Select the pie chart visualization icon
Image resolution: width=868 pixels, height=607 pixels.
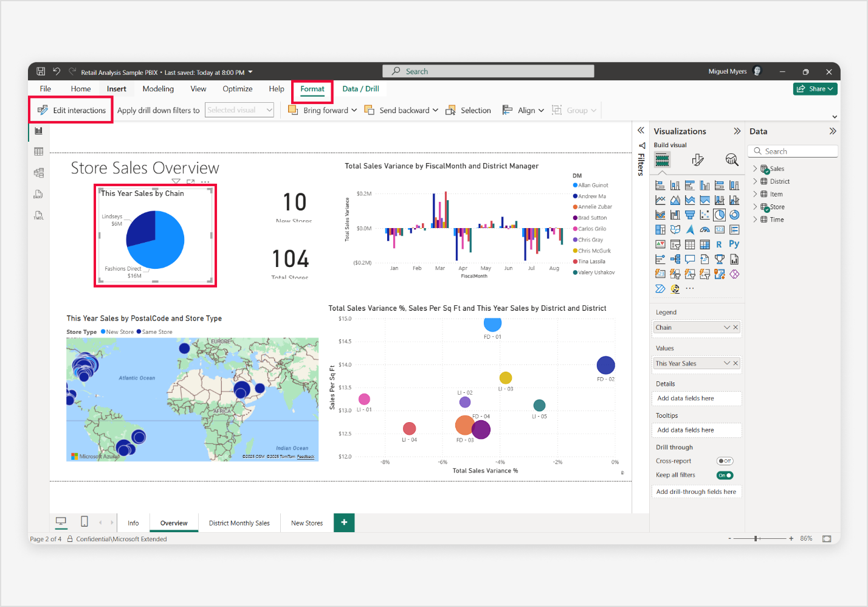click(719, 215)
